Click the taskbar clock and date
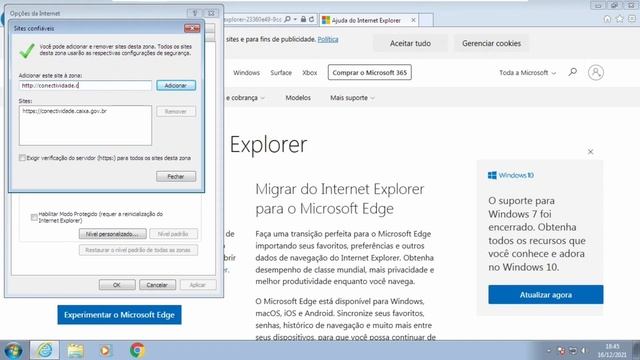This screenshot has height=360, width=640. pyautogui.click(x=612, y=351)
